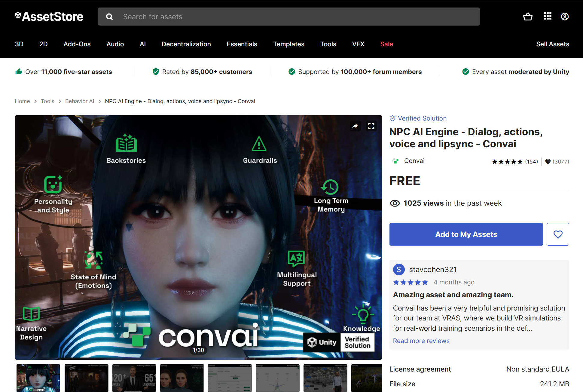Open the apps grid menu
This screenshot has width=583, height=392.
click(548, 16)
